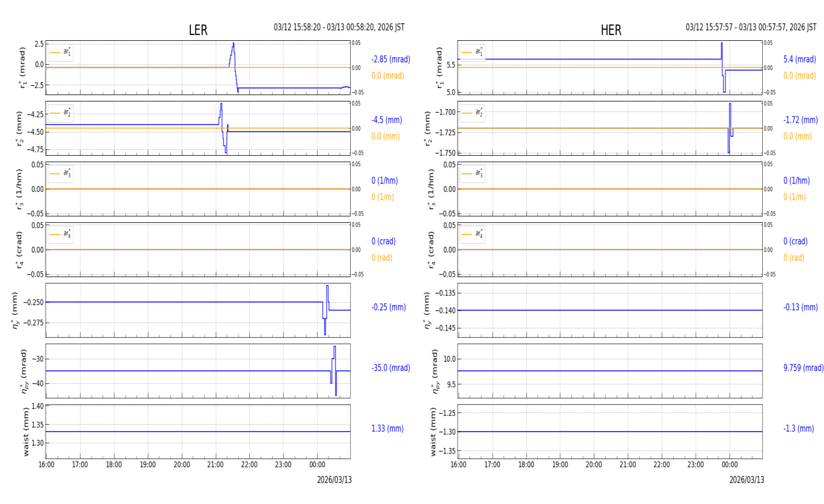The height and width of the screenshot is (504, 824).
Task: Click the 2026/03/13 date under HER
Action: coord(746,480)
